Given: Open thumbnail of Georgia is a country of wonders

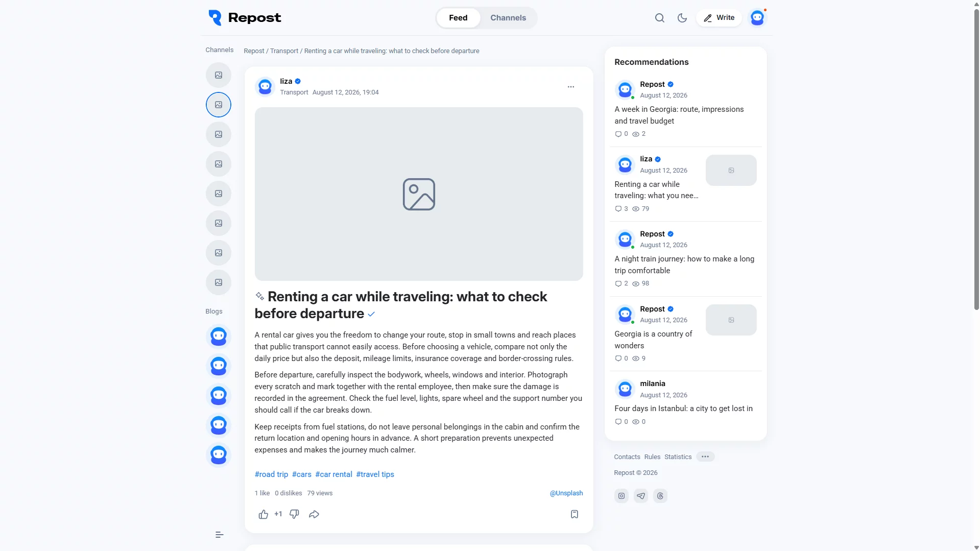Looking at the screenshot, I should [x=731, y=320].
